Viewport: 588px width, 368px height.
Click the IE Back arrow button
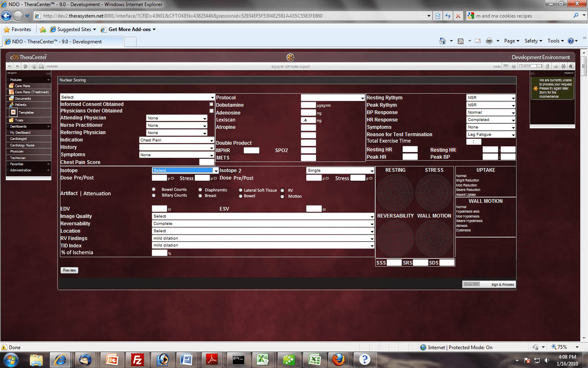click(x=7, y=16)
